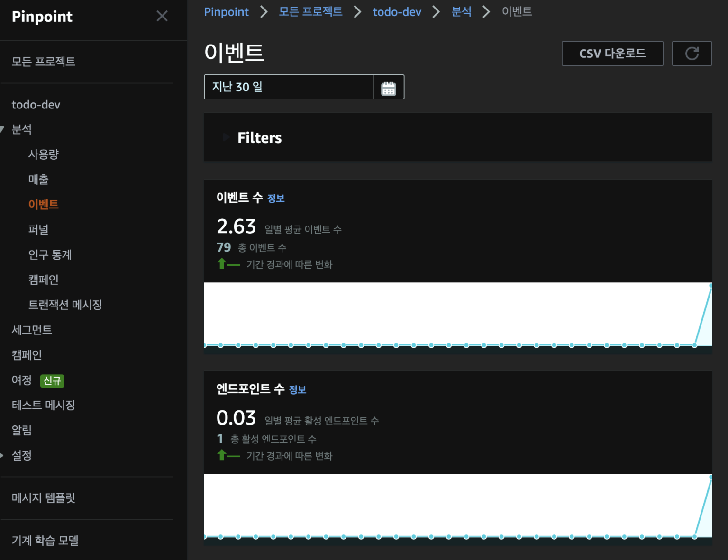Open the 이벤트 수 정보 info link

[276, 199]
